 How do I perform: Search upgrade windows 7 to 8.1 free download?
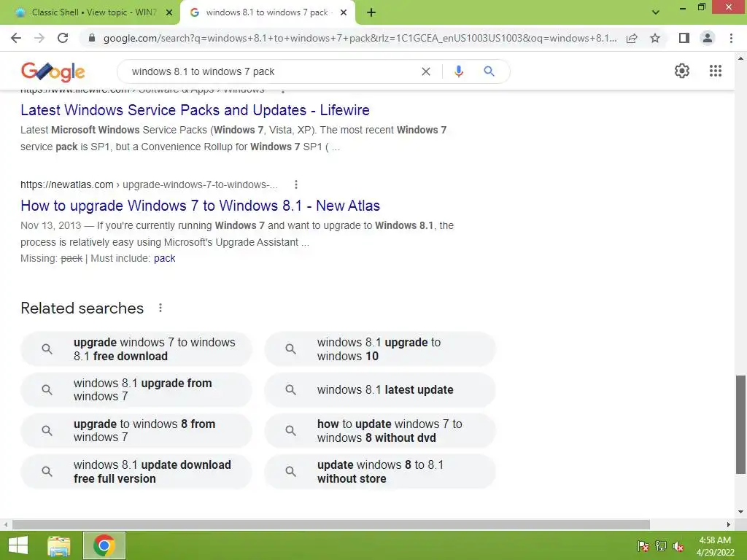tap(136, 349)
